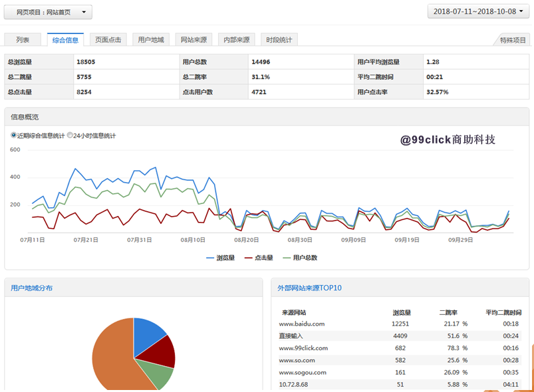Screen dimensions: 534x392
Task: Click the 来源网站 column header
Action: [294, 312]
